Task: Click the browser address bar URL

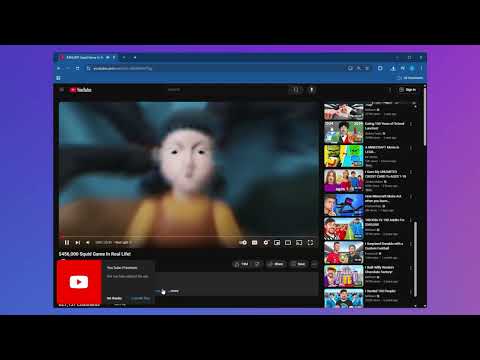Action: tap(123, 68)
